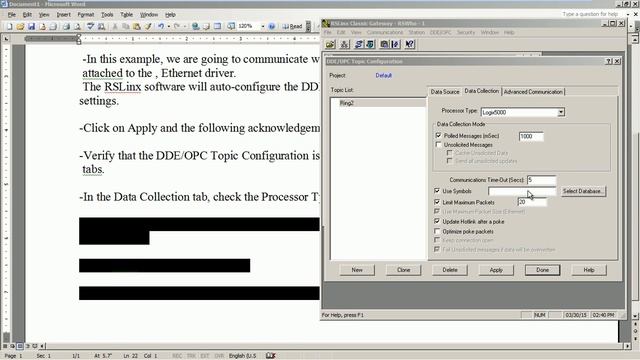Select the Data Collection tab
640x360 pixels.
tap(482, 91)
